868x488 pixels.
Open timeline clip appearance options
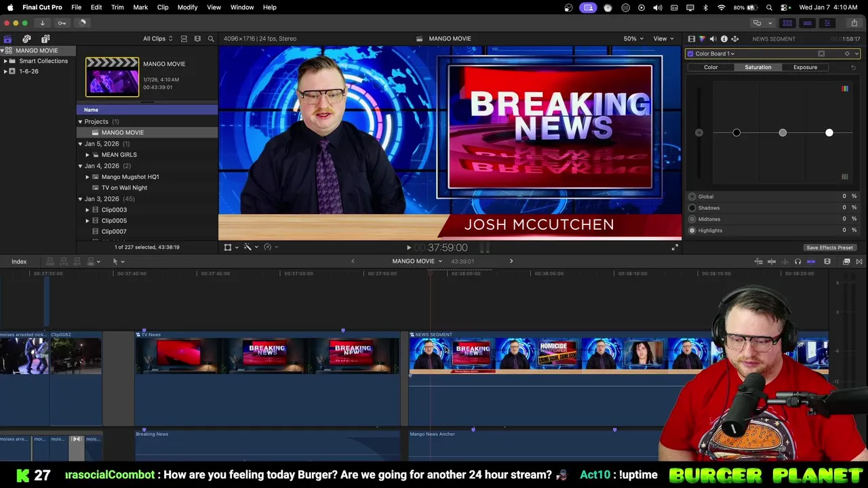(x=827, y=262)
